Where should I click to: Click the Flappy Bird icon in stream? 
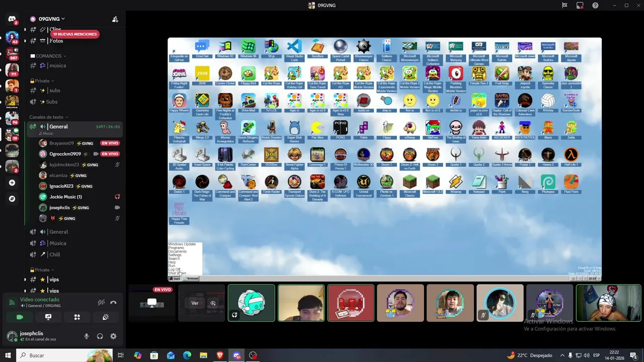tap(248, 75)
